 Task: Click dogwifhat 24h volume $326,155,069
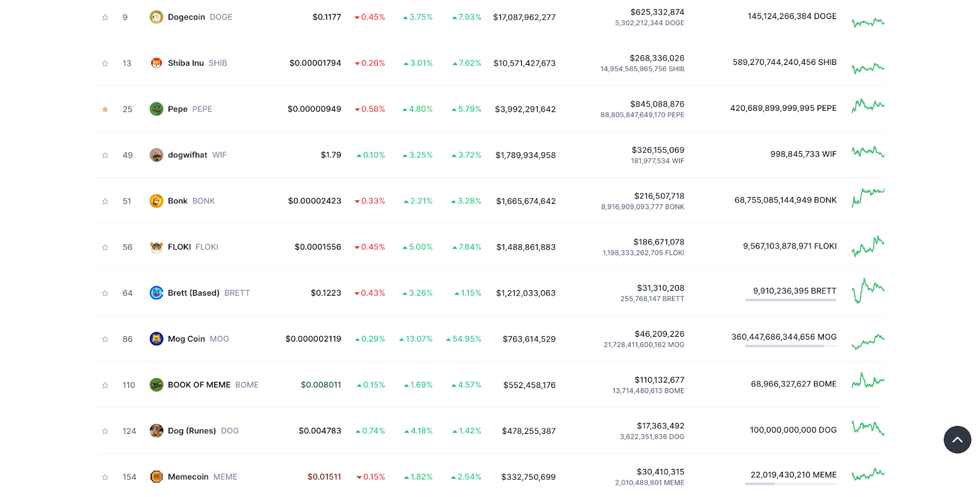pyautogui.click(x=658, y=150)
